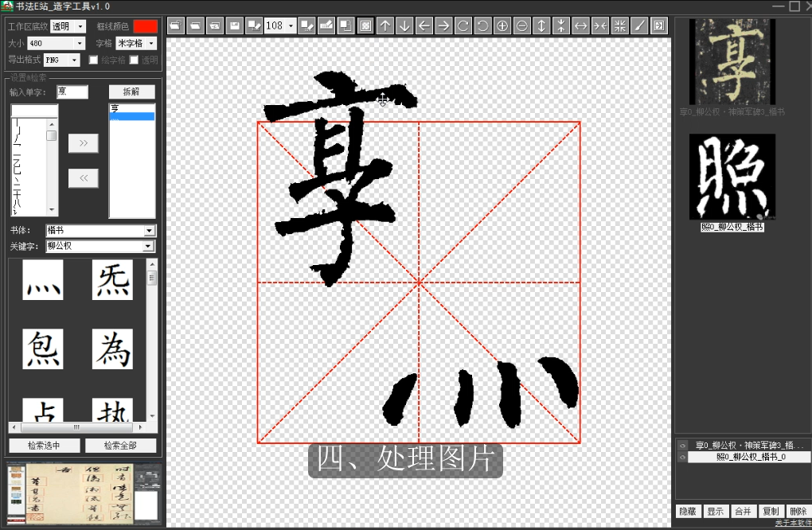Click the second folder icon in toolbar
Image resolution: width=812 pixels, height=530 pixels.
(x=196, y=26)
